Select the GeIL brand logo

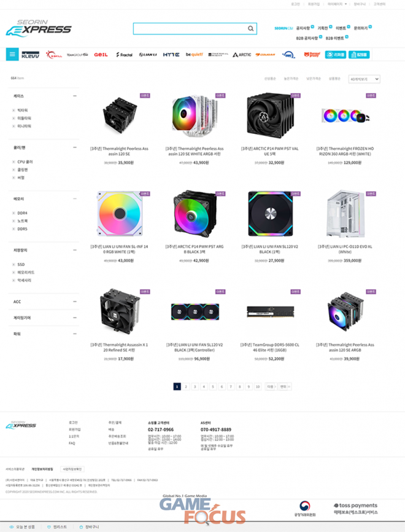click(x=101, y=55)
